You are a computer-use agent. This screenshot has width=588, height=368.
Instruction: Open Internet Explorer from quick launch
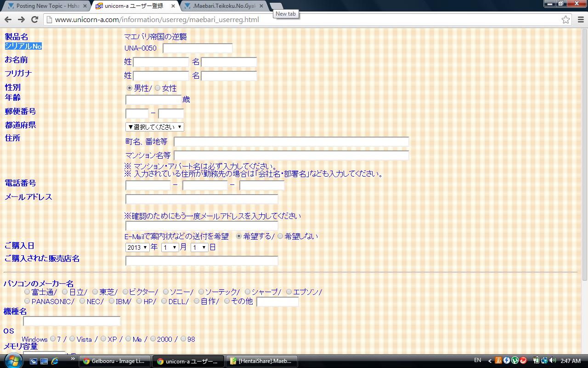point(55,361)
